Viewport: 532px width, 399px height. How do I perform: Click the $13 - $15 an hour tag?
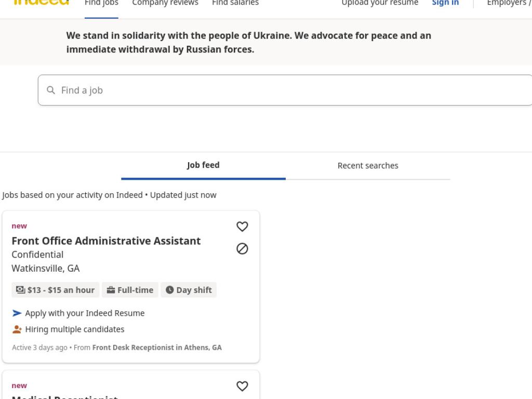coord(55,290)
